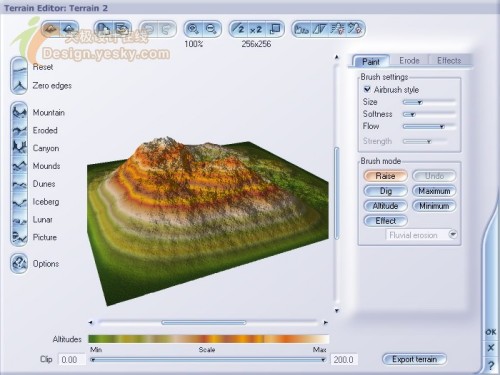Click the Maximum brush mode button
500x375 pixels.
(434, 191)
